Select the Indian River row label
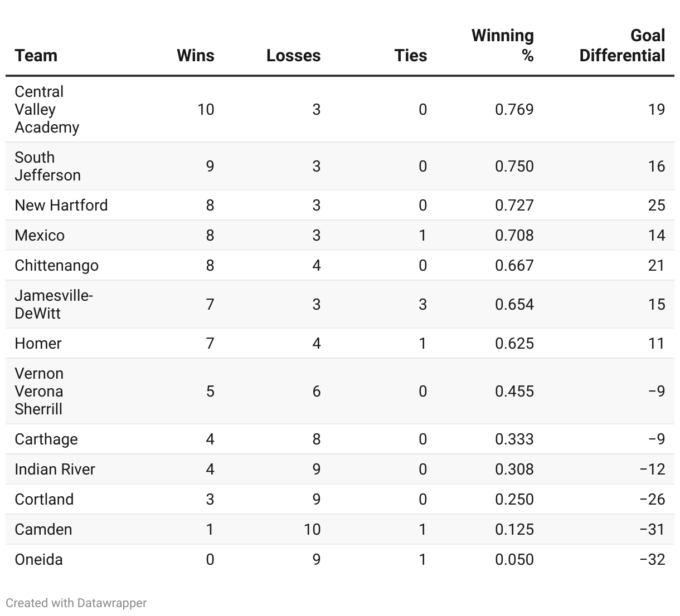 point(55,470)
